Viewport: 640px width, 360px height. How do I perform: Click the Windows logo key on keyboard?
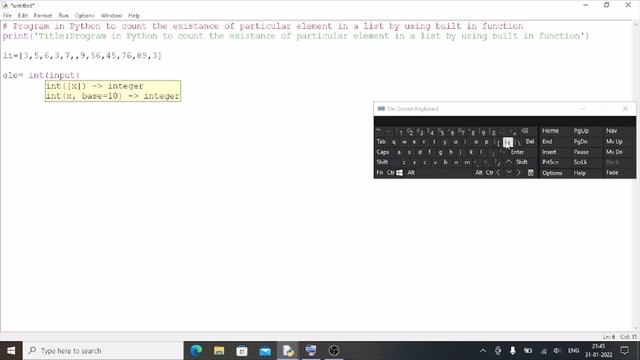[x=400, y=173]
